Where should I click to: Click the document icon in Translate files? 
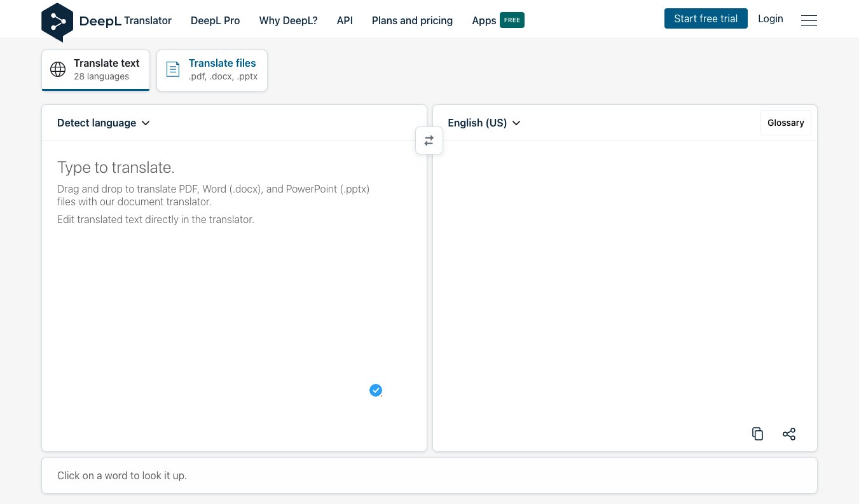pyautogui.click(x=173, y=70)
